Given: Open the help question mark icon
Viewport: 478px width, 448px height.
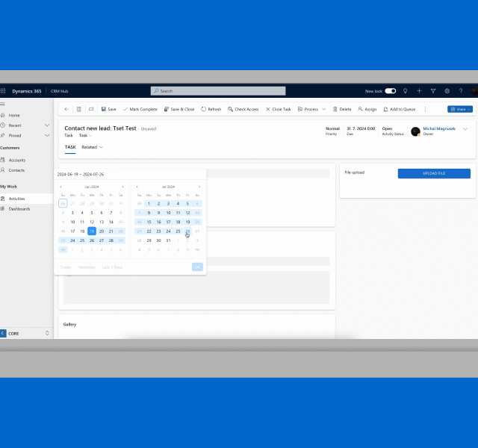Looking at the screenshot, I should [461, 91].
